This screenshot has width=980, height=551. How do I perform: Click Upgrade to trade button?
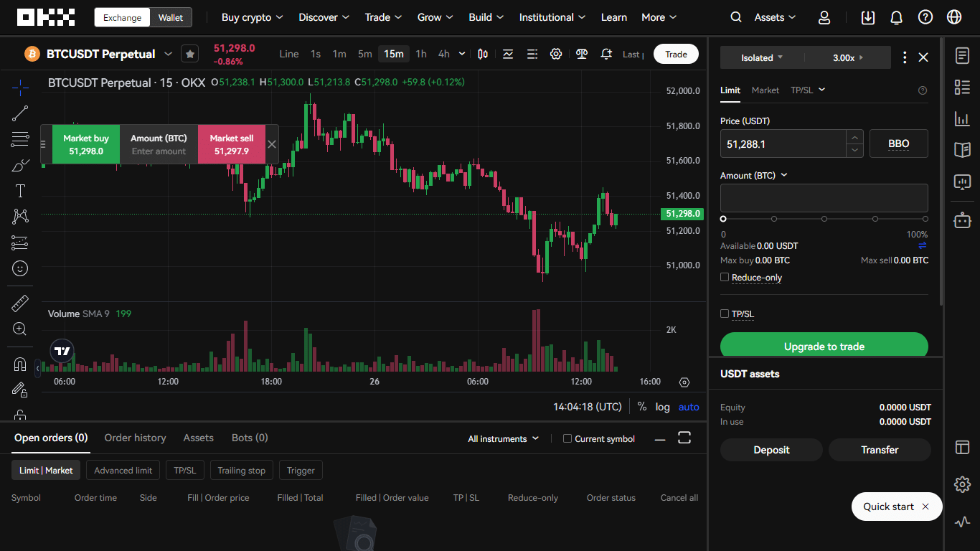[x=824, y=345]
